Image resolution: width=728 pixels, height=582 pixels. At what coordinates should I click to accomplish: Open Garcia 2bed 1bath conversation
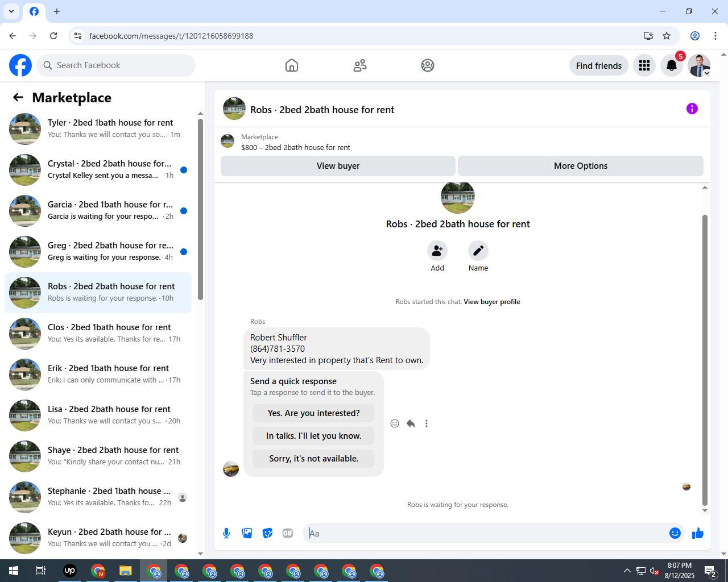click(98, 211)
